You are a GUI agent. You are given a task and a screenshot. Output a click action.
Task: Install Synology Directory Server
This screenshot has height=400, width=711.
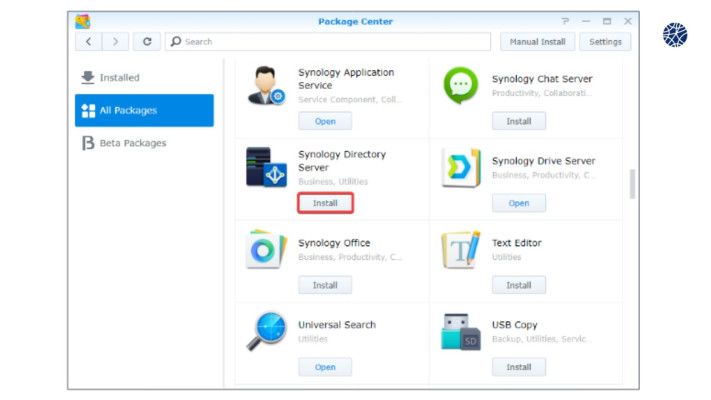click(325, 203)
